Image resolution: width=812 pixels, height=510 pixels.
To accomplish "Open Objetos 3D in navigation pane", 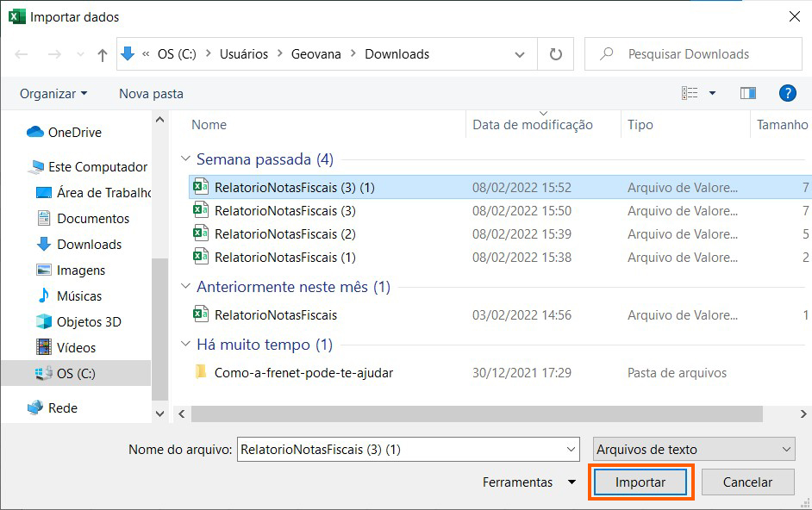I will (x=89, y=321).
